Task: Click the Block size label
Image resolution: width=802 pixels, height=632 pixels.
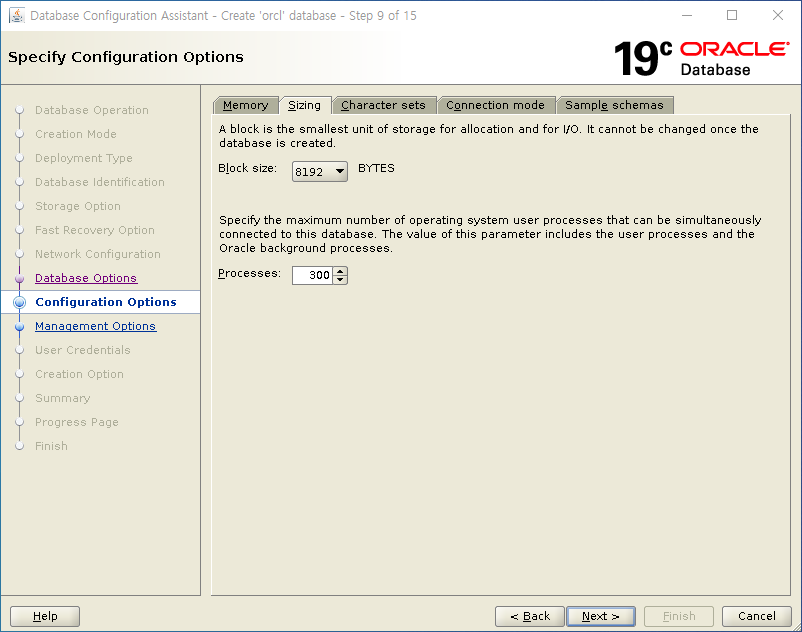Action: click(248, 168)
